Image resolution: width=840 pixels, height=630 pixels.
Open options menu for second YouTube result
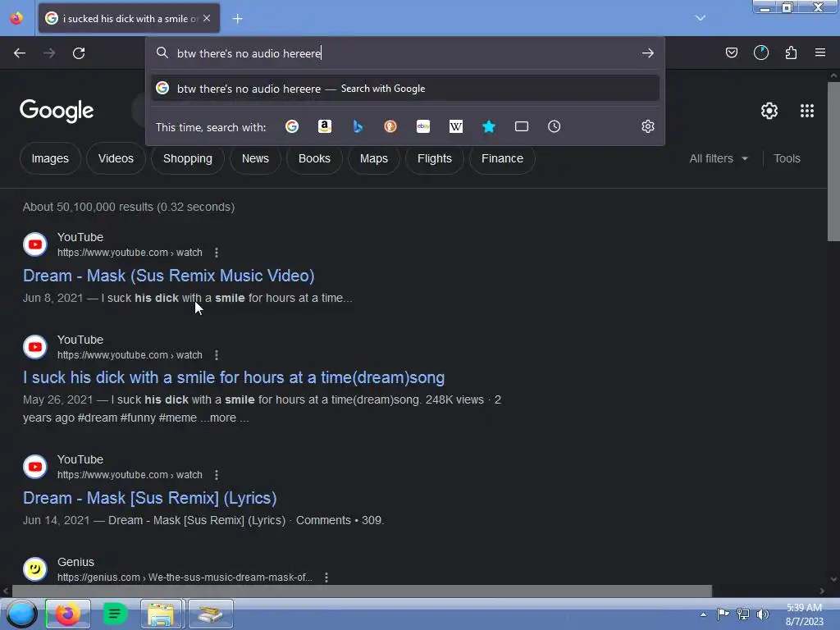217,355
